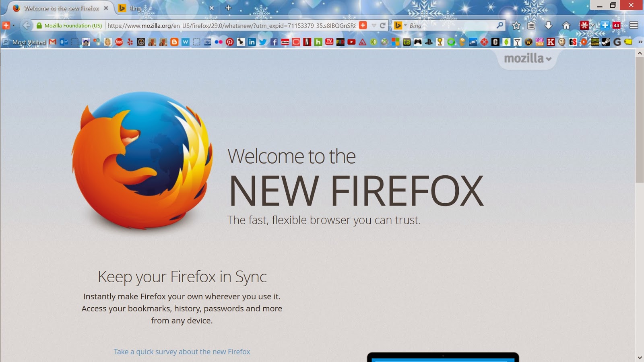The image size is (644, 362).
Task: Click Mozilla Foundation (US) site identity
Action: click(x=69, y=25)
